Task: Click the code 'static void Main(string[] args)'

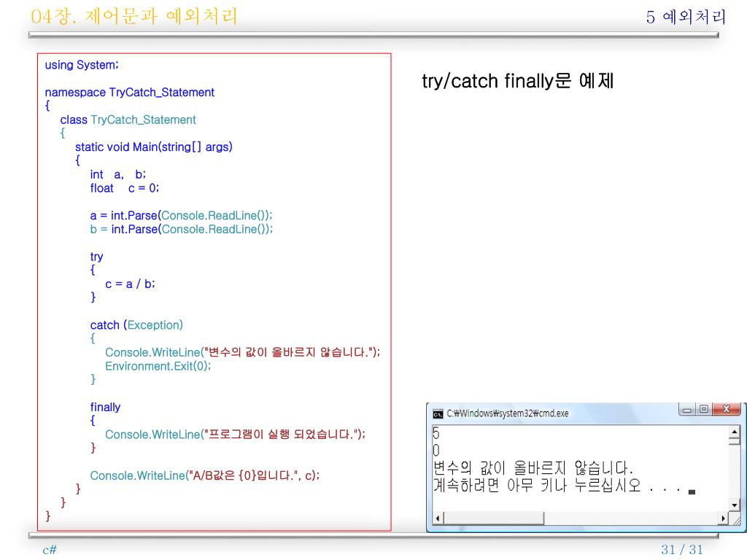Action: pos(153,147)
